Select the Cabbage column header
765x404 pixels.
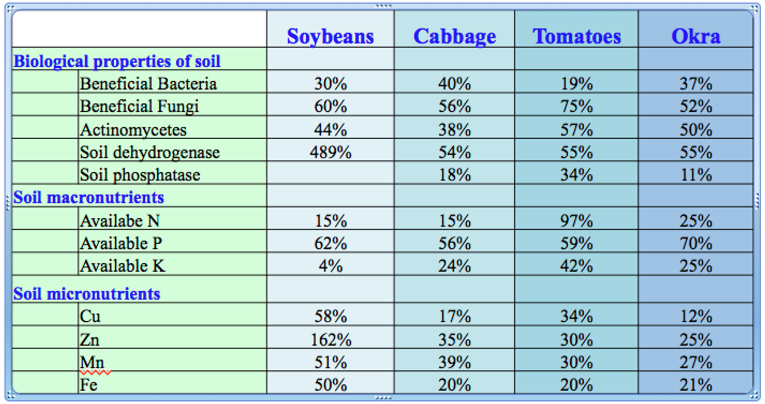455,37
